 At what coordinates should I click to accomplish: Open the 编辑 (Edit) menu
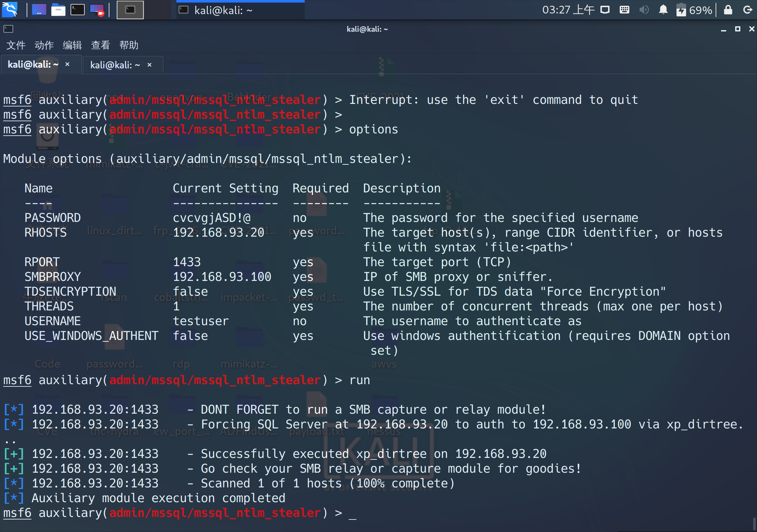(x=72, y=45)
